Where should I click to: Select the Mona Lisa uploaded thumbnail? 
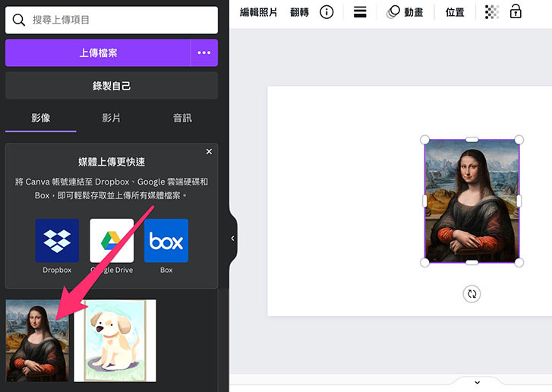point(37,340)
